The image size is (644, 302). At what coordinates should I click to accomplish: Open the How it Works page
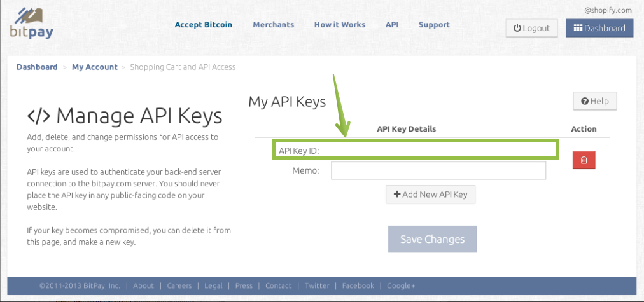point(340,25)
